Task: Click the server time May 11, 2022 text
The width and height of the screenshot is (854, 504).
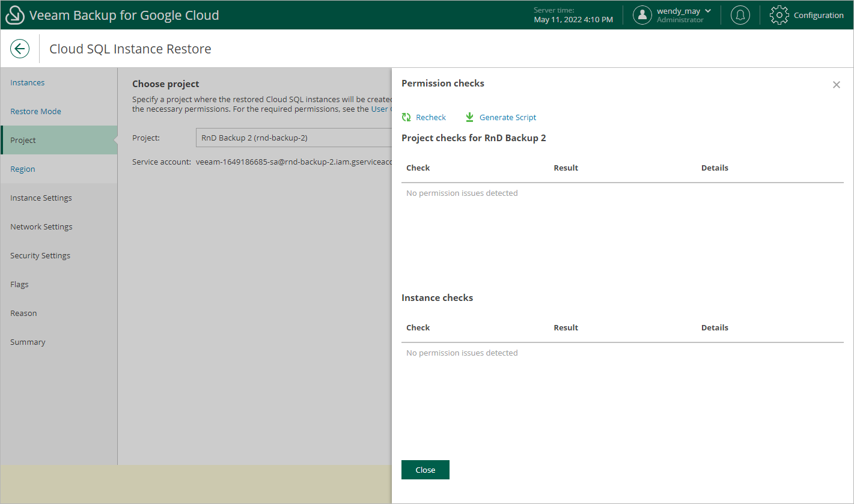Action: click(573, 20)
